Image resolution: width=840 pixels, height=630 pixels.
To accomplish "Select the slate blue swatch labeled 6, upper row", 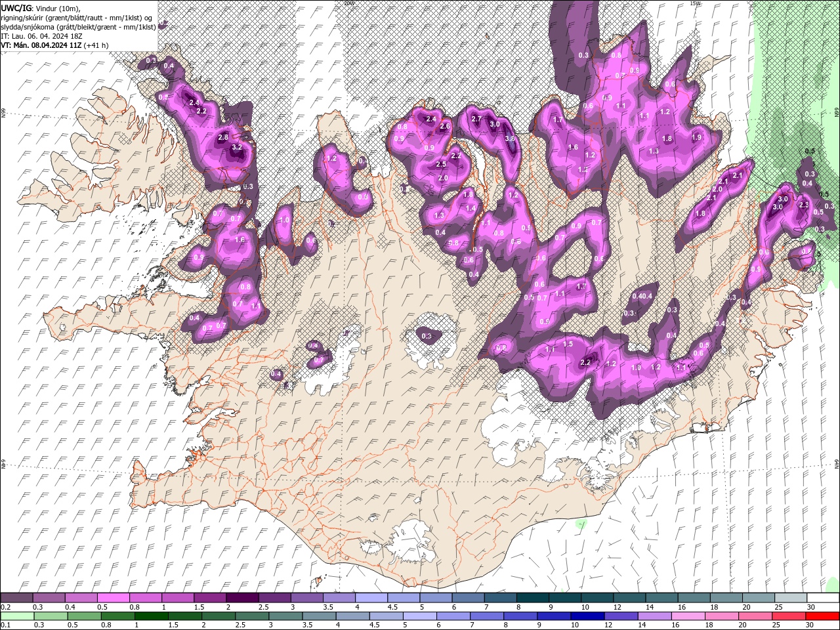I will point(469,598).
